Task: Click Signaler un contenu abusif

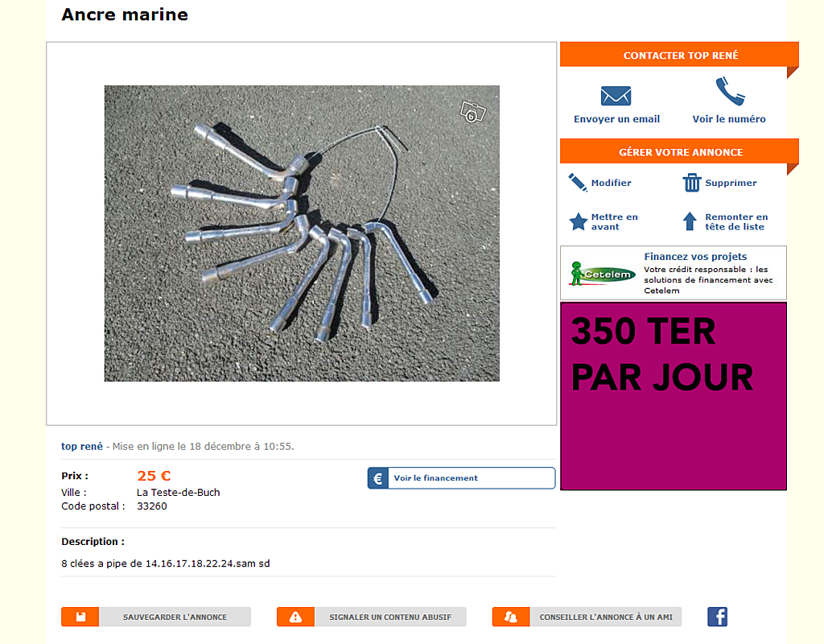Action: click(x=372, y=617)
